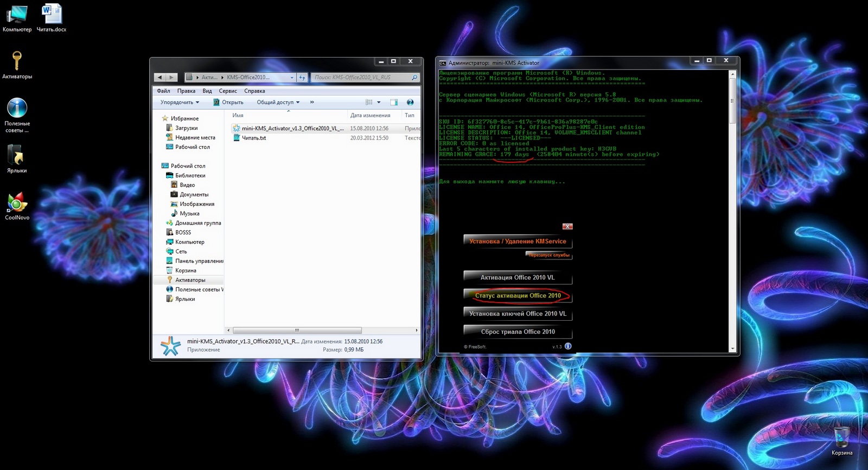Click the Установка ключей Office 2010 VL button
The height and width of the screenshot is (470, 868).
518,314
